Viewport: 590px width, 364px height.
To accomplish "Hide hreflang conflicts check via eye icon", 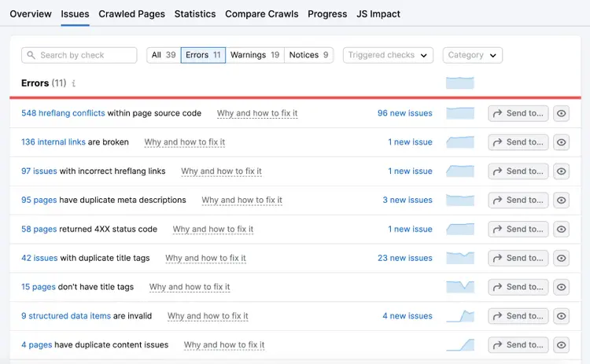I will (561, 113).
